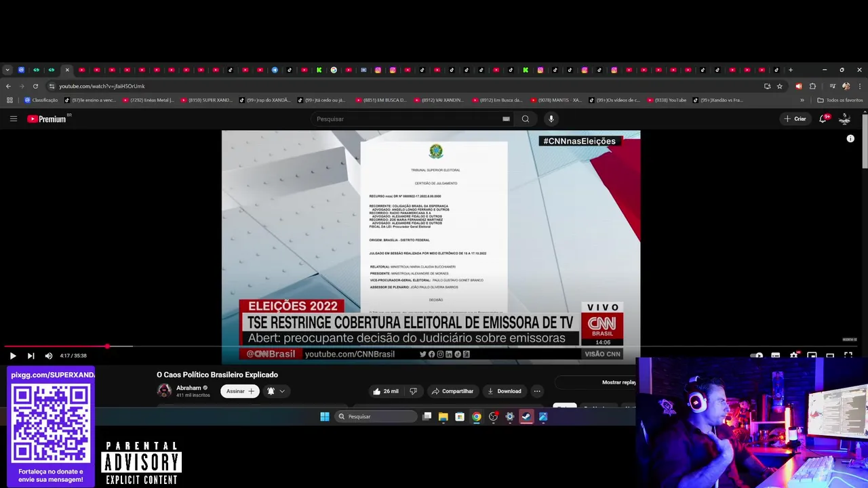Open the Chrome extensions puzzle icon
Viewport: 868px width, 488px height.
[x=812, y=86]
